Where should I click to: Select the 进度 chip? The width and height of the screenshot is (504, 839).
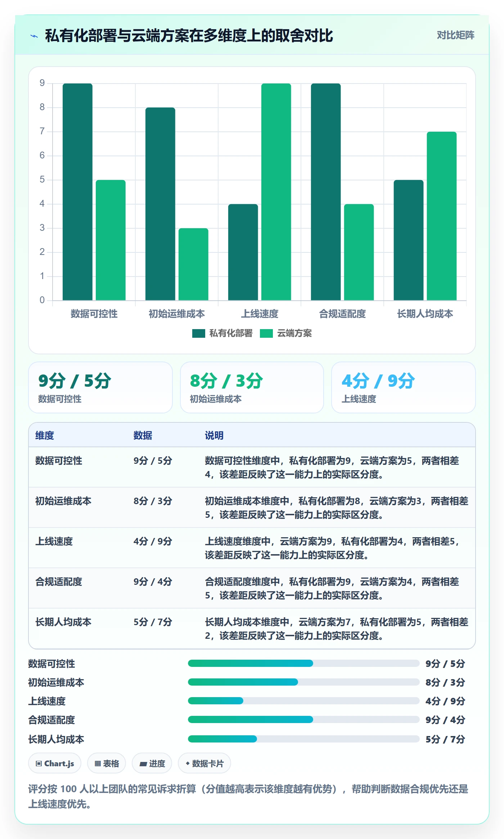click(x=152, y=763)
